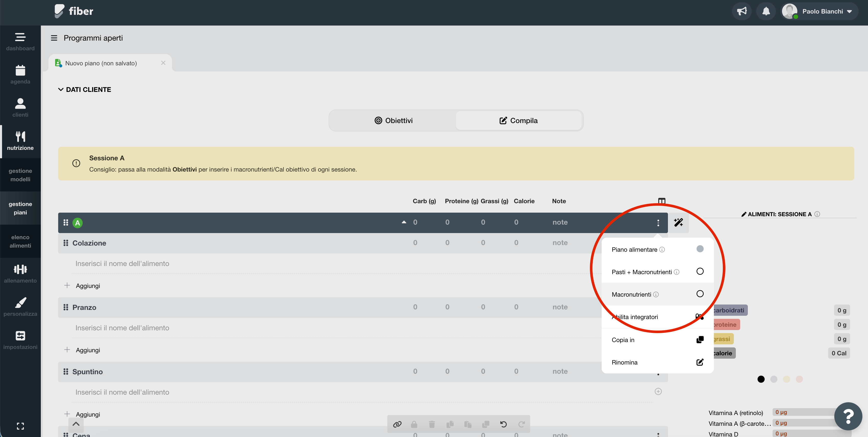Open gestione piani in sidebar
The image size is (868, 437).
(20, 208)
